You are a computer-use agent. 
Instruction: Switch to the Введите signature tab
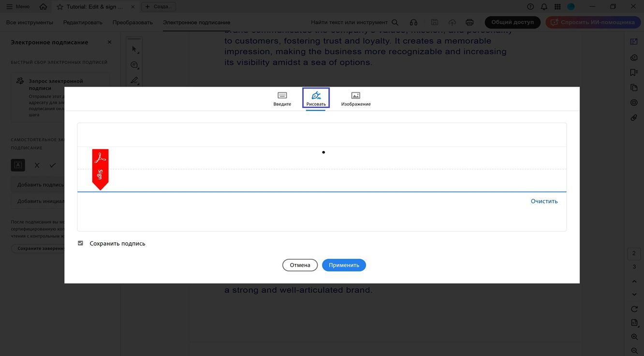click(x=282, y=99)
